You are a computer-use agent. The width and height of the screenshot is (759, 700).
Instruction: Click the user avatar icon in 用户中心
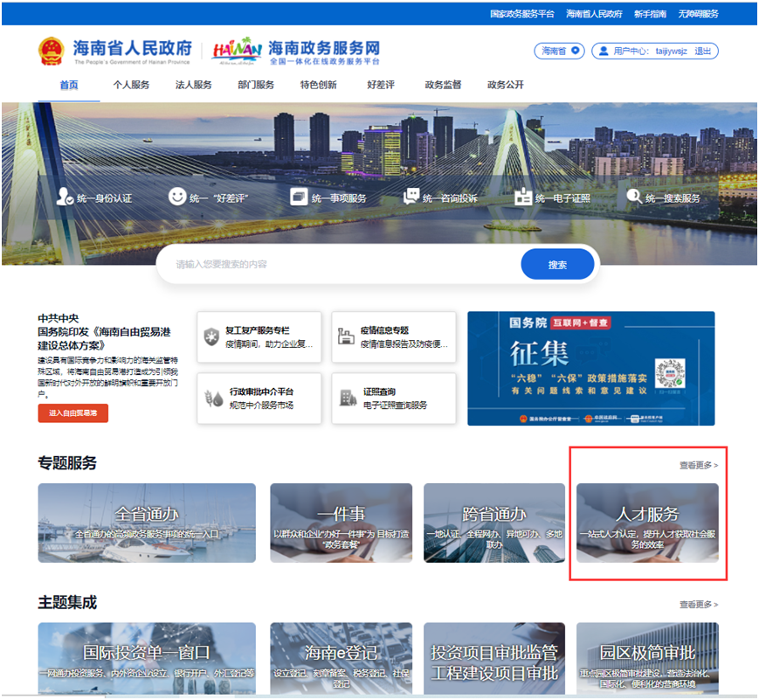(604, 51)
